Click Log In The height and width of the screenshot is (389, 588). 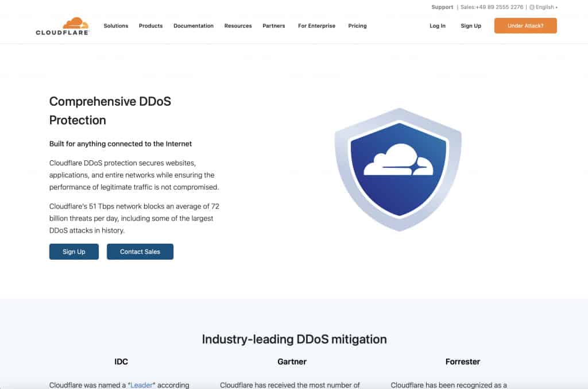[x=437, y=26]
